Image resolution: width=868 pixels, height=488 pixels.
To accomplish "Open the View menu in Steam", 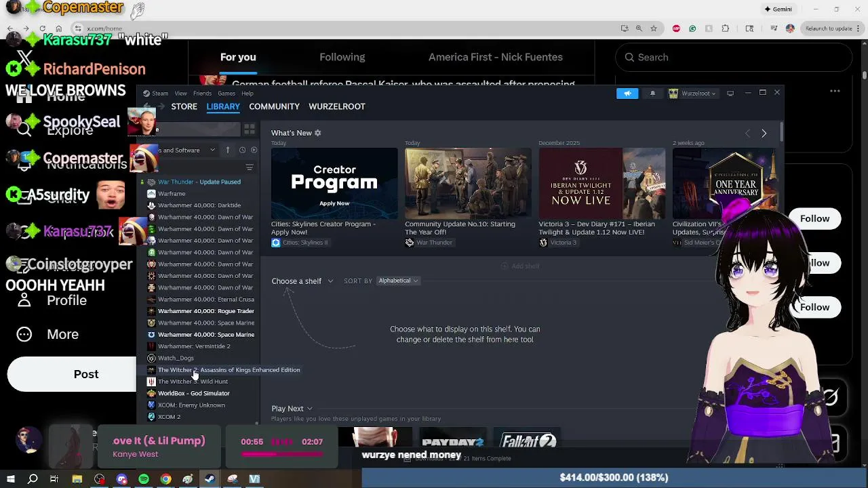I will pos(180,94).
